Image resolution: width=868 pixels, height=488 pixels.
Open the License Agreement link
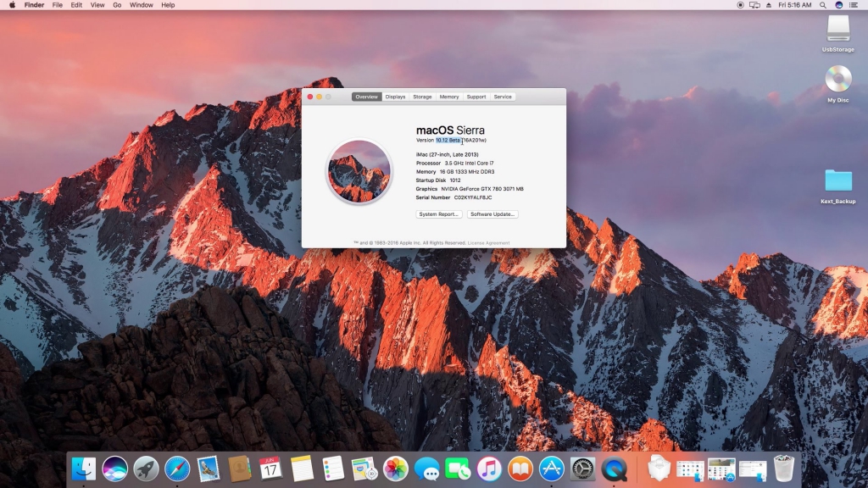point(489,243)
